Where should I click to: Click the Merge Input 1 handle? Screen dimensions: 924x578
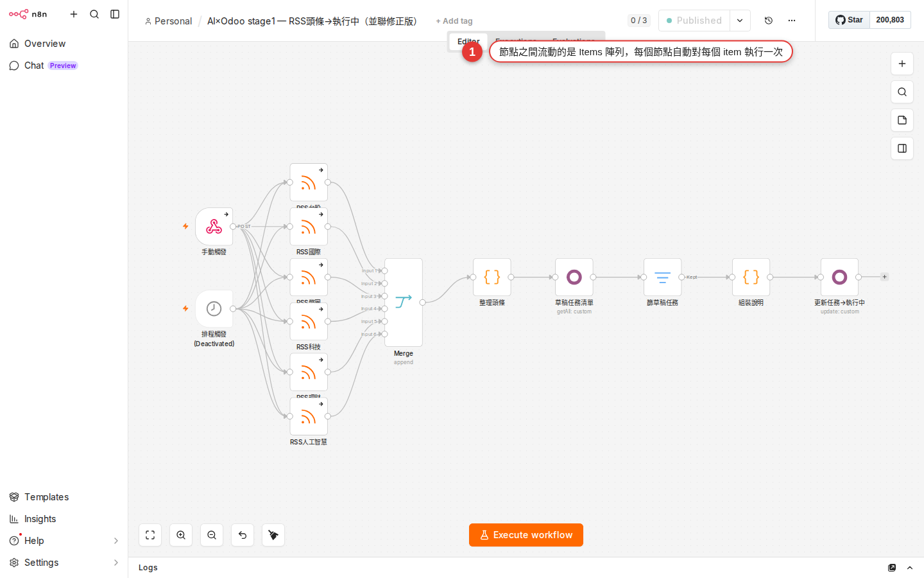coord(385,271)
